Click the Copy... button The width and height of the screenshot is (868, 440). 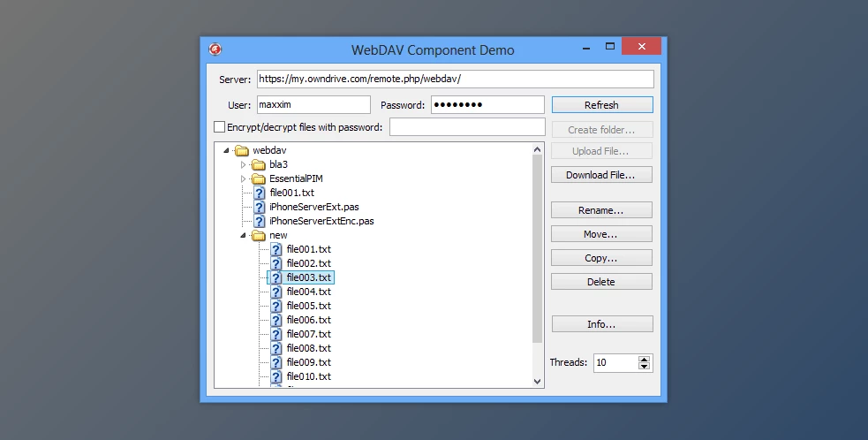601,258
